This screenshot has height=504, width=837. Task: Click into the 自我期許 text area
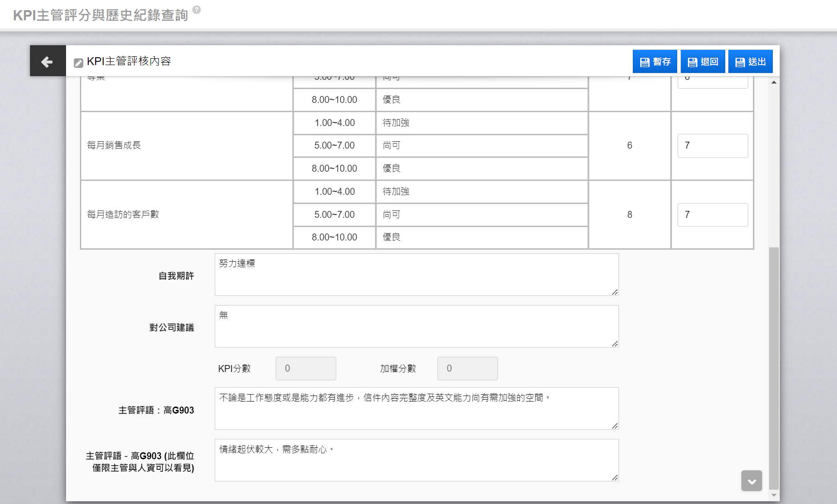click(x=416, y=275)
